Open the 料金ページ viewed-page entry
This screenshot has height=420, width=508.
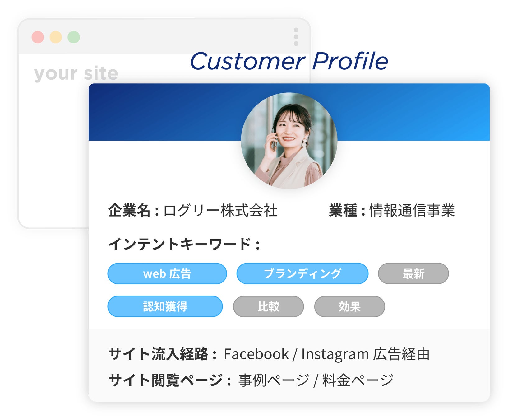click(x=358, y=380)
